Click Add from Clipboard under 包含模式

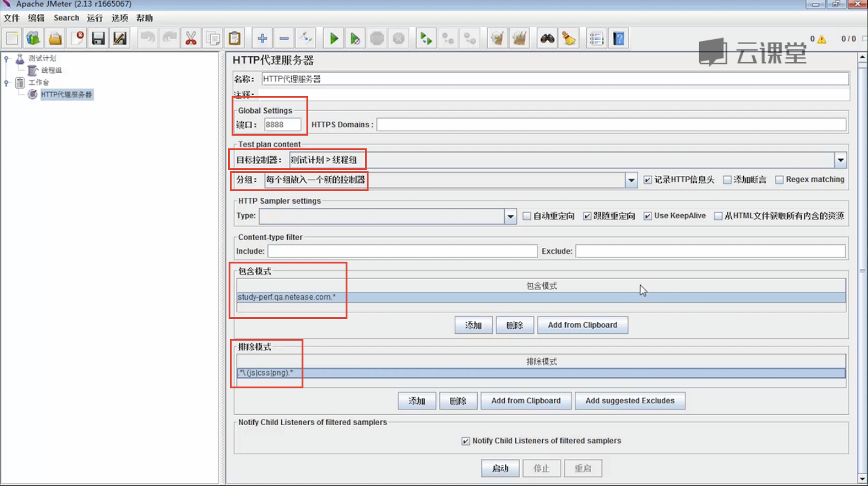(x=583, y=325)
